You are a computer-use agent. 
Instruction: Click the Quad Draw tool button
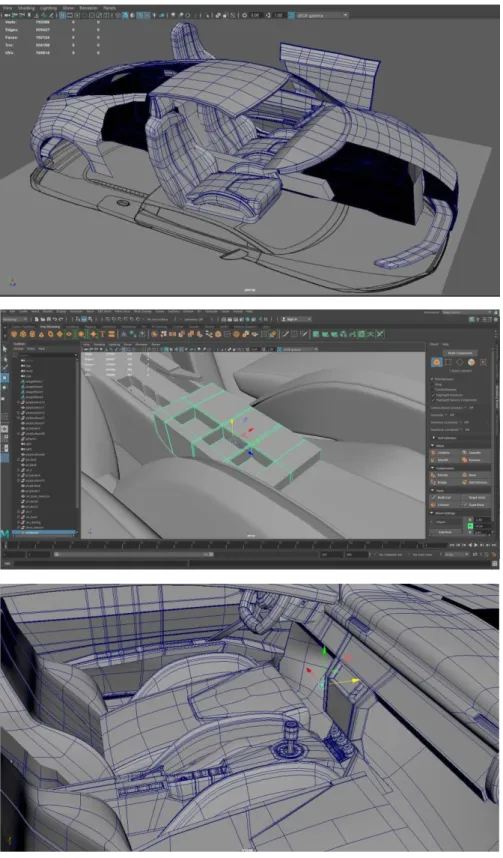[x=476, y=505]
